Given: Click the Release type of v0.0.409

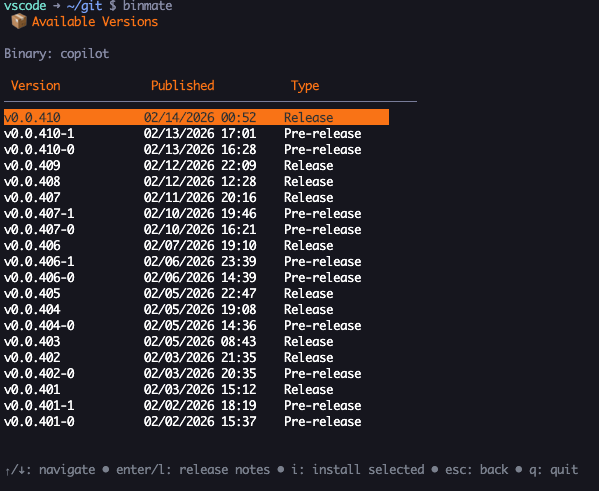Looking at the screenshot, I should coord(309,165).
